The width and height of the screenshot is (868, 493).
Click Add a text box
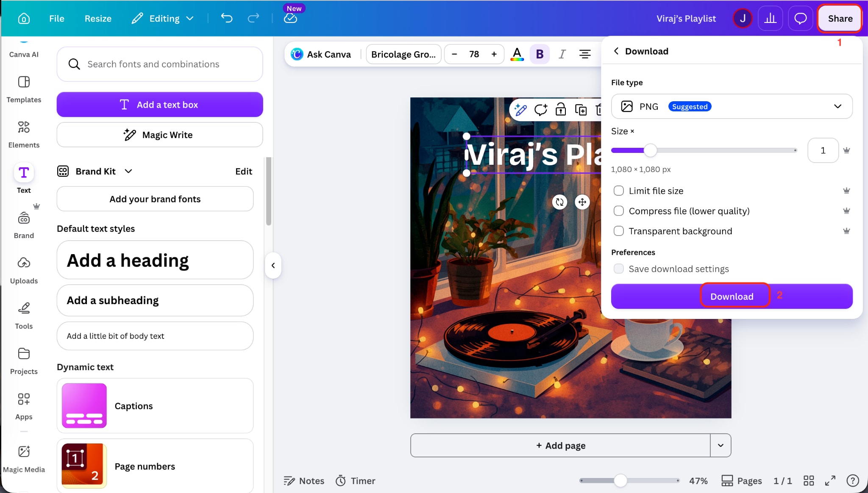tap(160, 104)
